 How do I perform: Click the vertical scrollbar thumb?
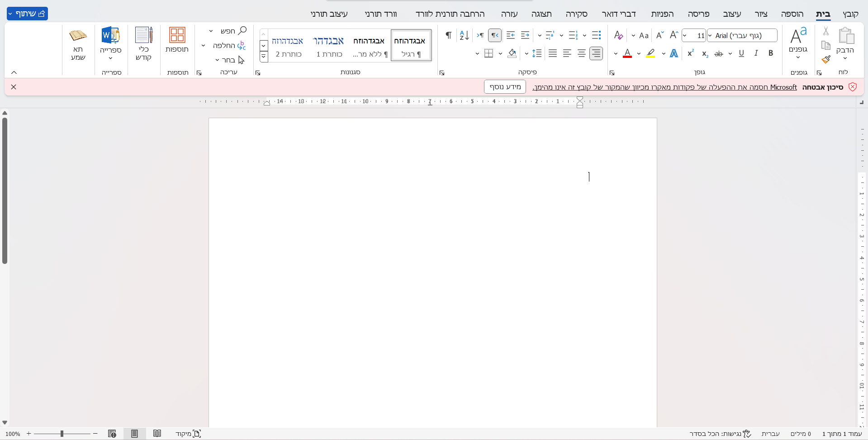point(5,191)
